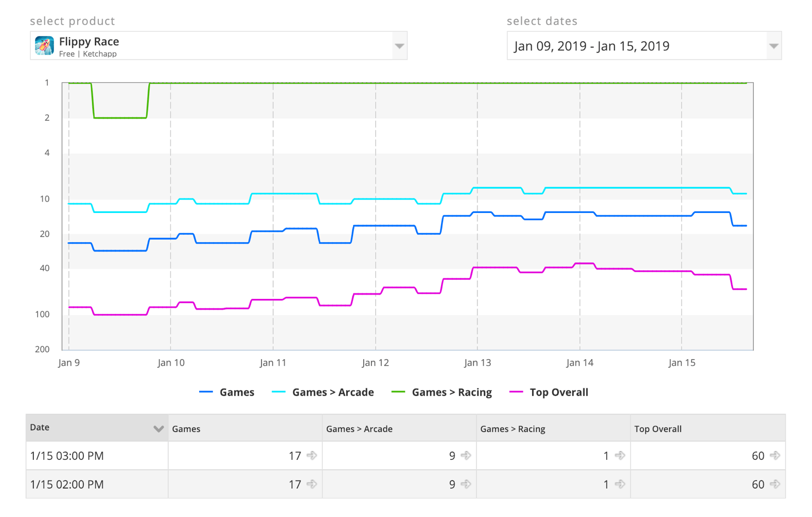The width and height of the screenshot is (812, 517).
Task: Click arrow icon beside Games 17 at 03:00 PM
Action: 312,455
